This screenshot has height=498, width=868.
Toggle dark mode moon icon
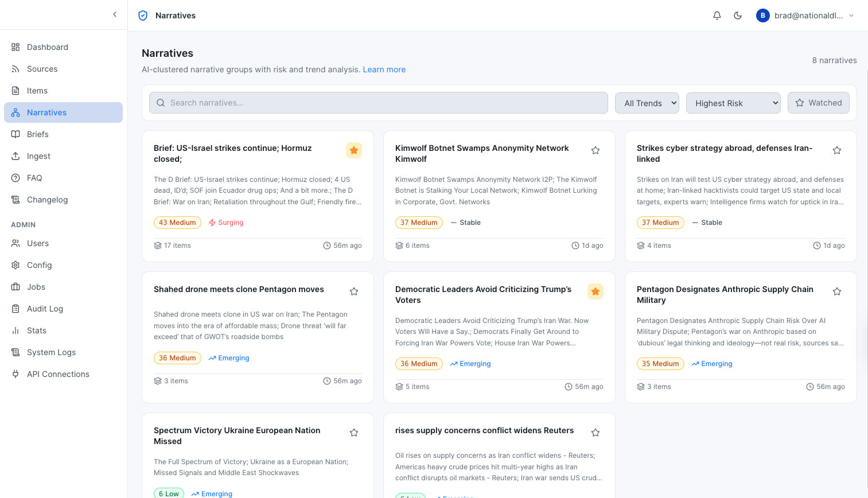point(738,15)
